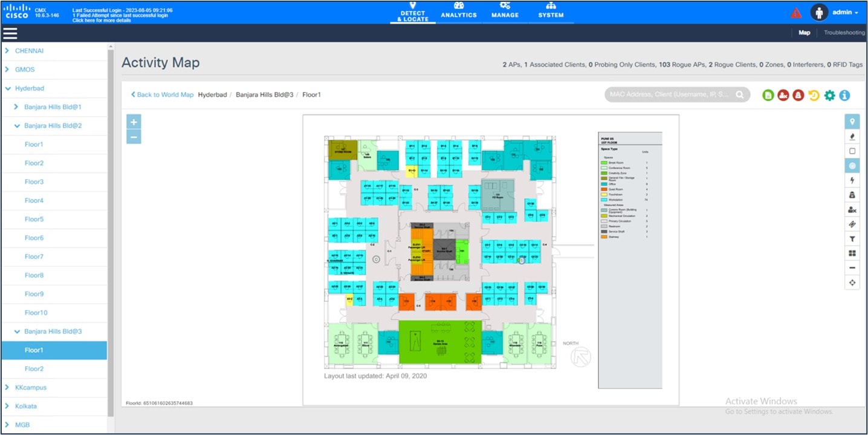Viewport: 868px width, 435px height.
Task: Open the map settings gear icon
Action: [x=829, y=95]
